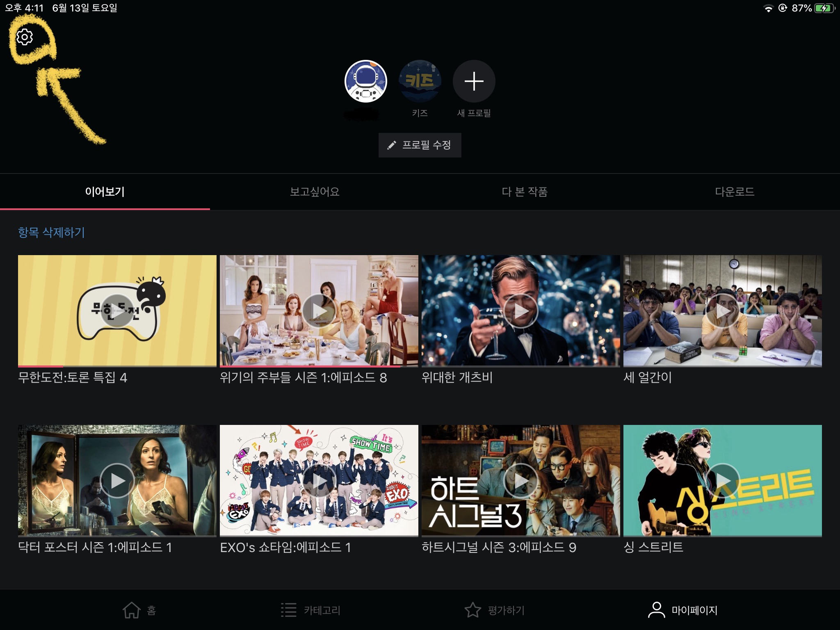Click the 위기의 주부들 watch progress bar
Image resolution: width=840 pixels, height=630 pixels.
319,366
